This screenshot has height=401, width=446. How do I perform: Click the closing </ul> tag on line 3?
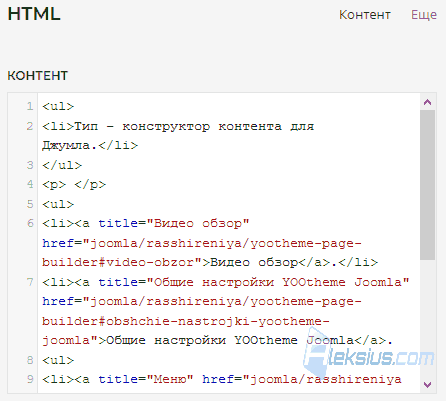[62, 165]
